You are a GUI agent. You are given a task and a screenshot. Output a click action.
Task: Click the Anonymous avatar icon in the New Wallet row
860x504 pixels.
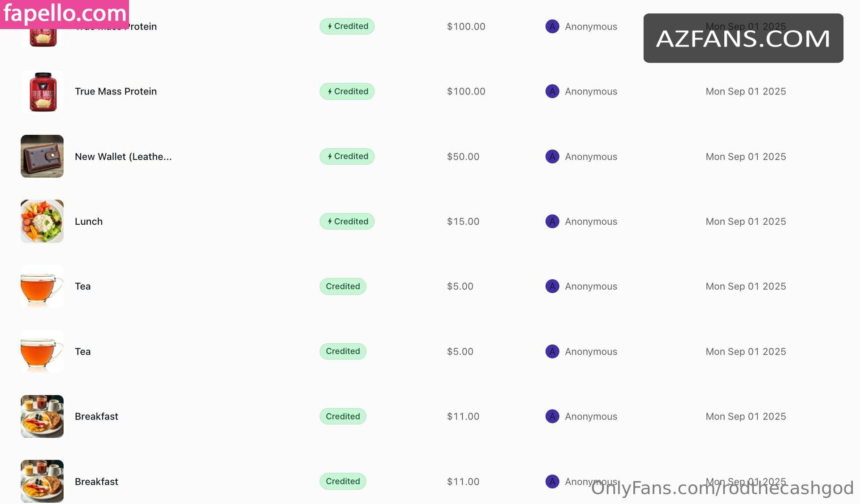click(552, 156)
